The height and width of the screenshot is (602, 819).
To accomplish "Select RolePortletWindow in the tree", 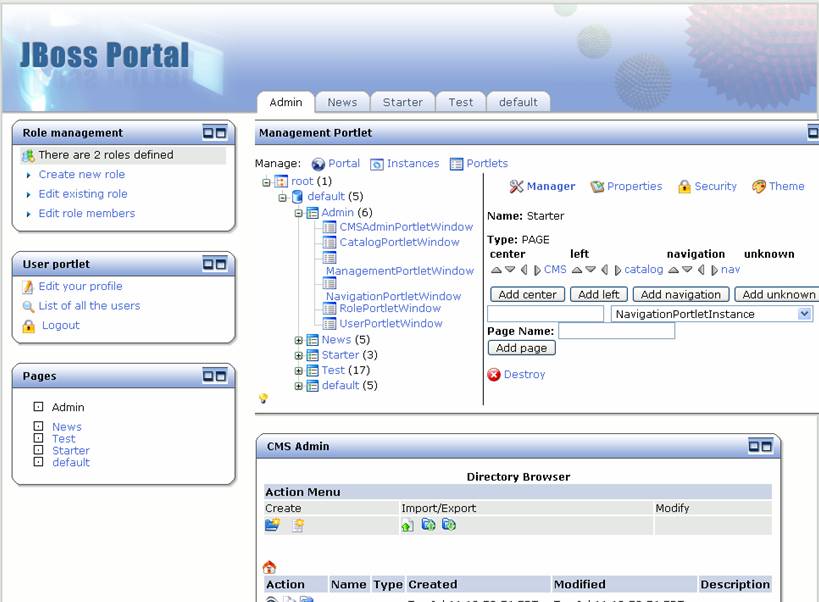I will click(390, 309).
